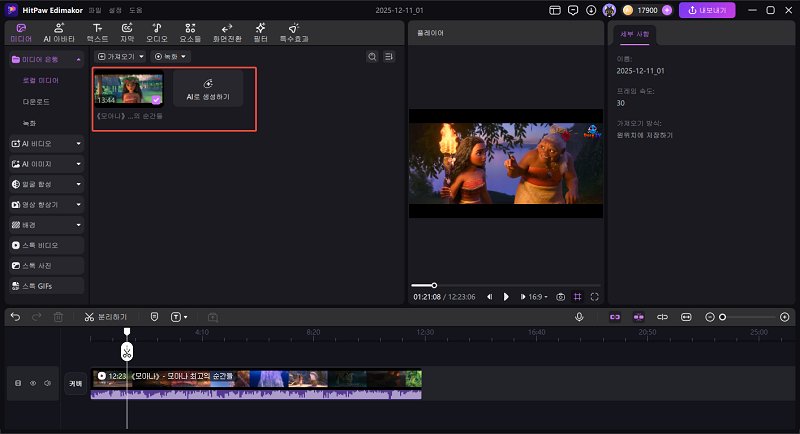Click AI로 생성하기 card
This screenshot has width=800, height=434.
pyautogui.click(x=208, y=89)
